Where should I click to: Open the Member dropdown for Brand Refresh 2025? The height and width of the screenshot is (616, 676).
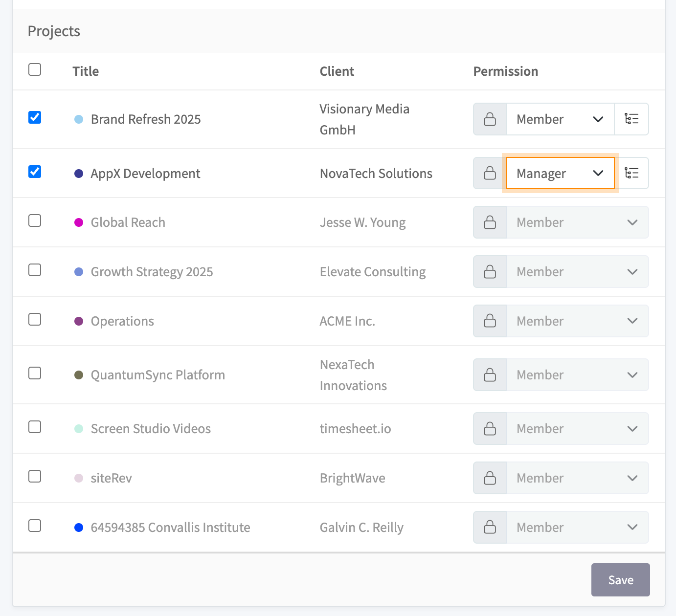coord(560,119)
